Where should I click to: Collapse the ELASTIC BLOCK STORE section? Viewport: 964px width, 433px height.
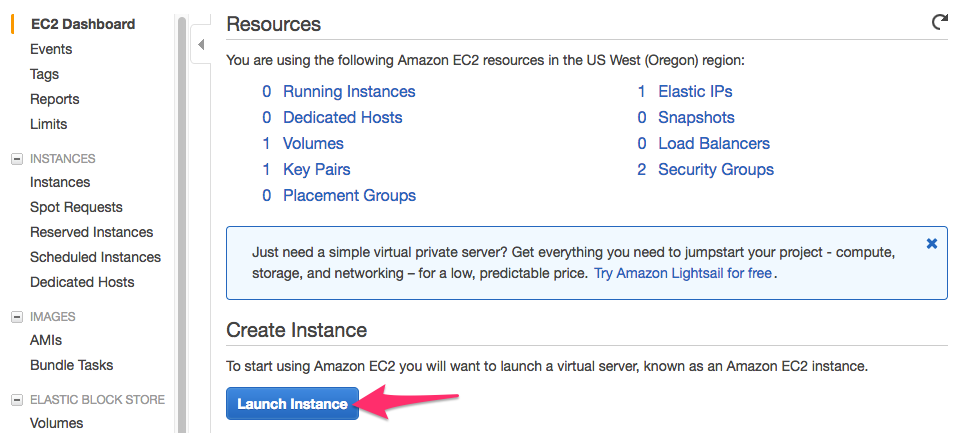tap(16, 399)
